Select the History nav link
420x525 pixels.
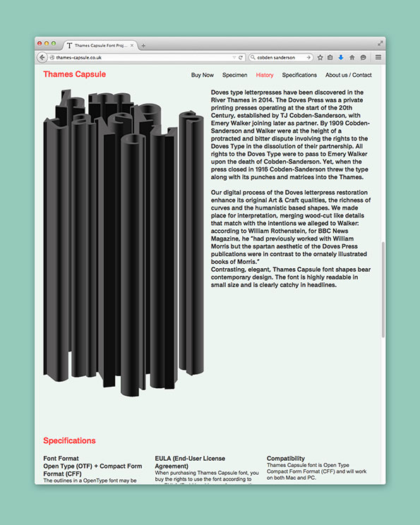tap(265, 75)
